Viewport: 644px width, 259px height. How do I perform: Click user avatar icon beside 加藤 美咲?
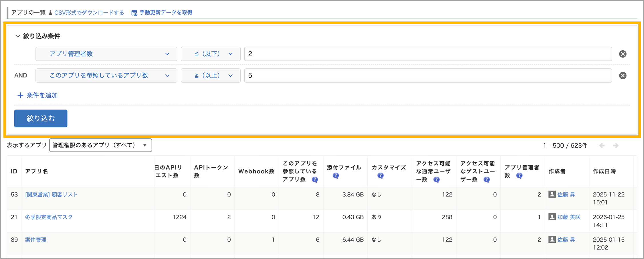click(552, 217)
